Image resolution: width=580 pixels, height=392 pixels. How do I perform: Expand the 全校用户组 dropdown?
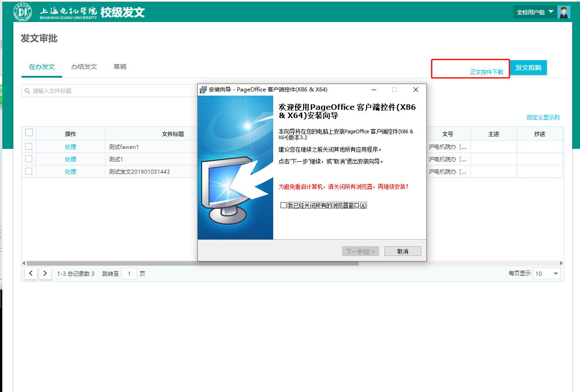coord(535,12)
